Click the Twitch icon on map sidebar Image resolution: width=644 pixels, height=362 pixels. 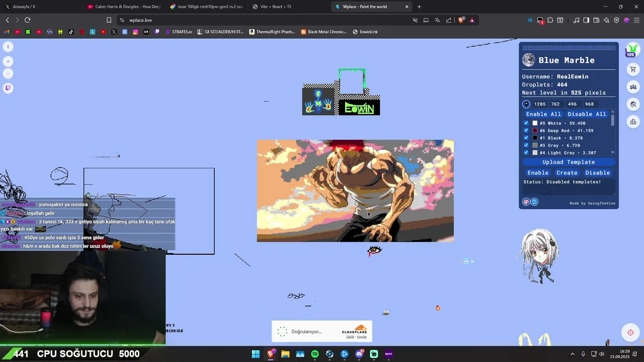pos(8,88)
